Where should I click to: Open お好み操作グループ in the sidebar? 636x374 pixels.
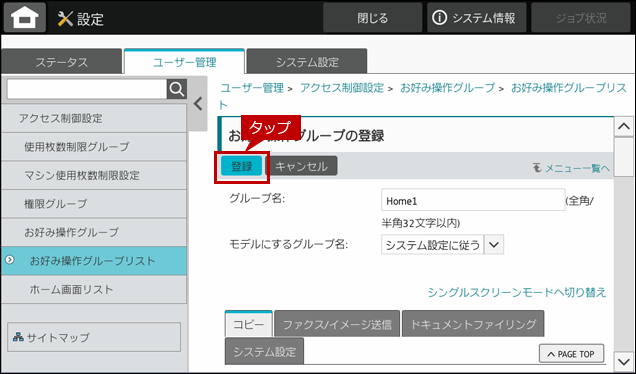[x=94, y=232]
